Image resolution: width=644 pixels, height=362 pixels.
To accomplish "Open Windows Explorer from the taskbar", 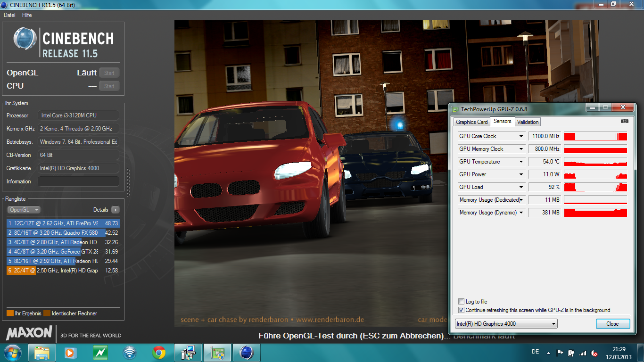I will click(x=42, y=353).
